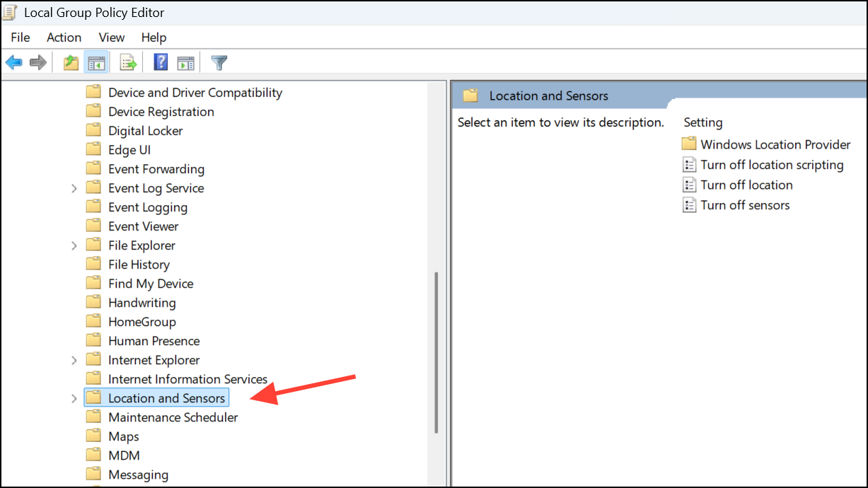
Task: Select the Turn off location setting
Action: [746, 185]
